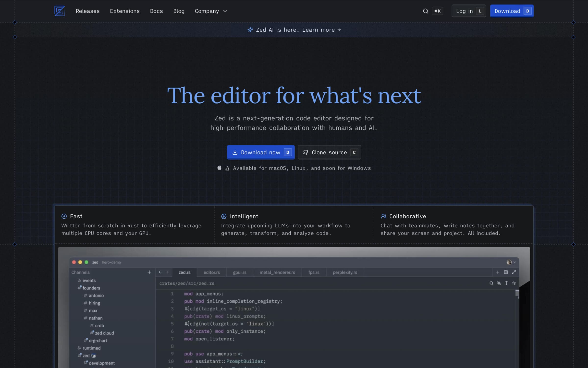Click the Apple logo icon
588x368 pixels.
220,168
